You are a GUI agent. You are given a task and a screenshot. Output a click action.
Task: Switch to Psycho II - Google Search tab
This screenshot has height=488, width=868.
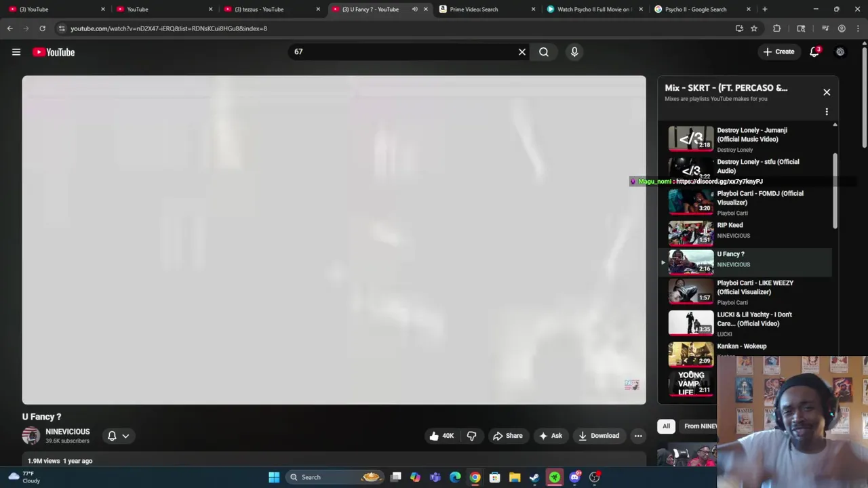pyautogui.click(x=702, y=9)
